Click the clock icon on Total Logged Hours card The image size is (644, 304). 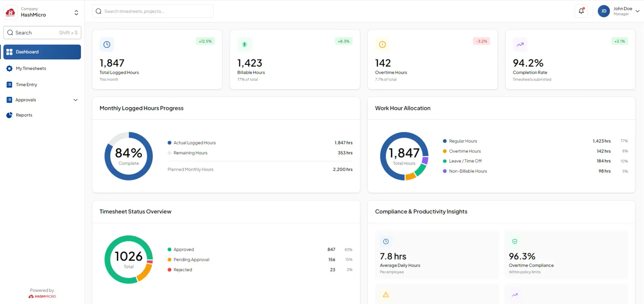tap(107, 44)
